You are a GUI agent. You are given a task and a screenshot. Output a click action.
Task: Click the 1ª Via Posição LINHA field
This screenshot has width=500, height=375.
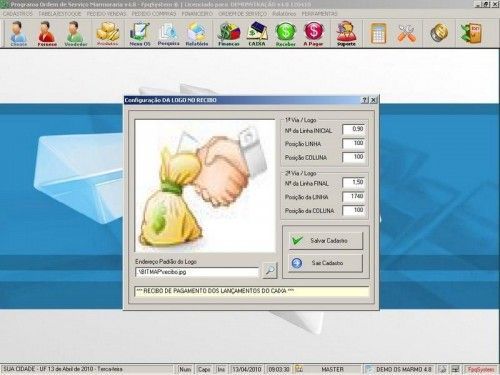click(353, 143)
